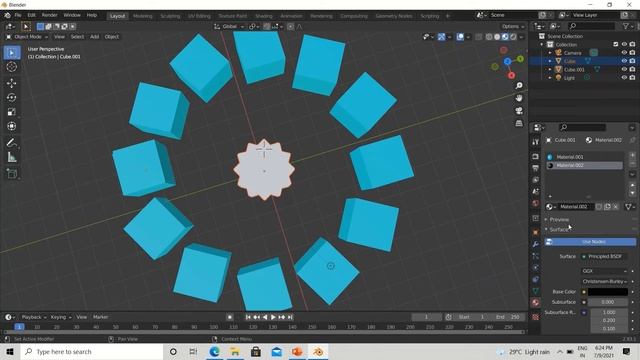Open the viewport Options dropdown
This screenshot has height=360, width=640.
513,27
